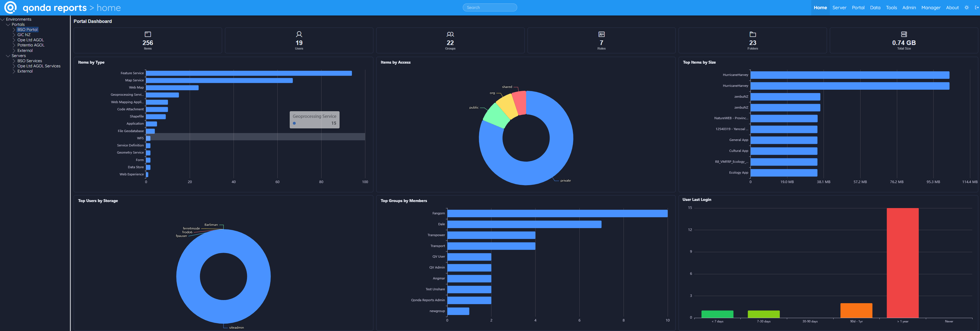Image resolution: width=980 pixels, height=331 pixels.
Task: Click the Total Size storage icon
Action: 904,34
